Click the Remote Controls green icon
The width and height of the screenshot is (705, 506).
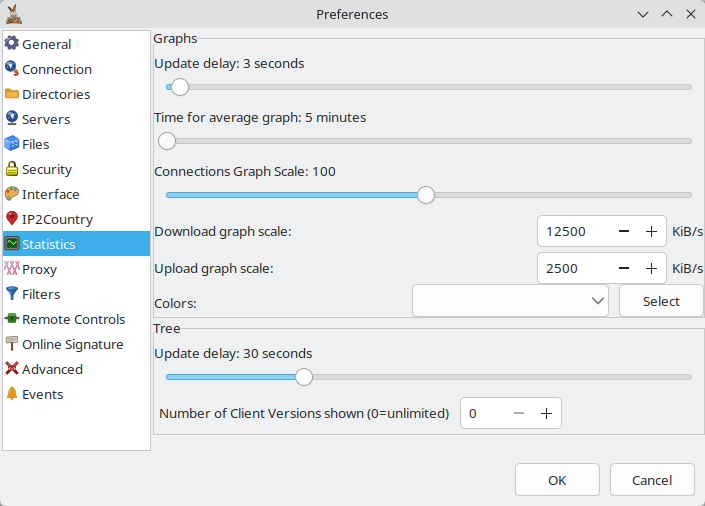(12, 318)
